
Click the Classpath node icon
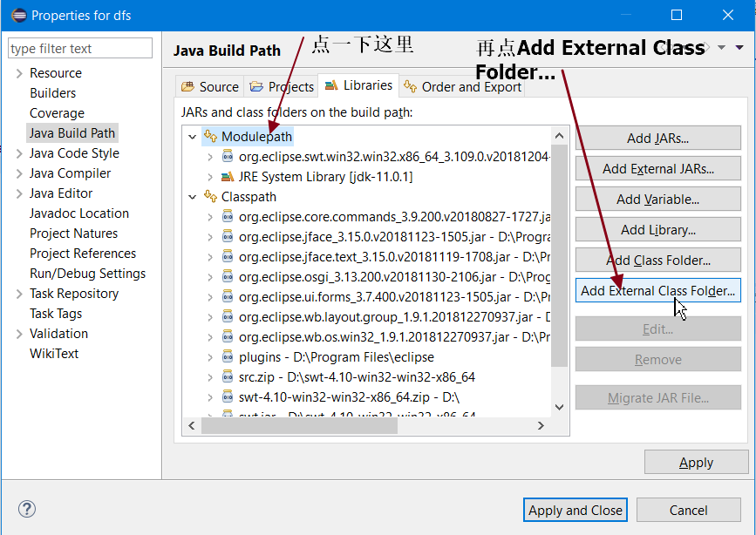point(210,197)
